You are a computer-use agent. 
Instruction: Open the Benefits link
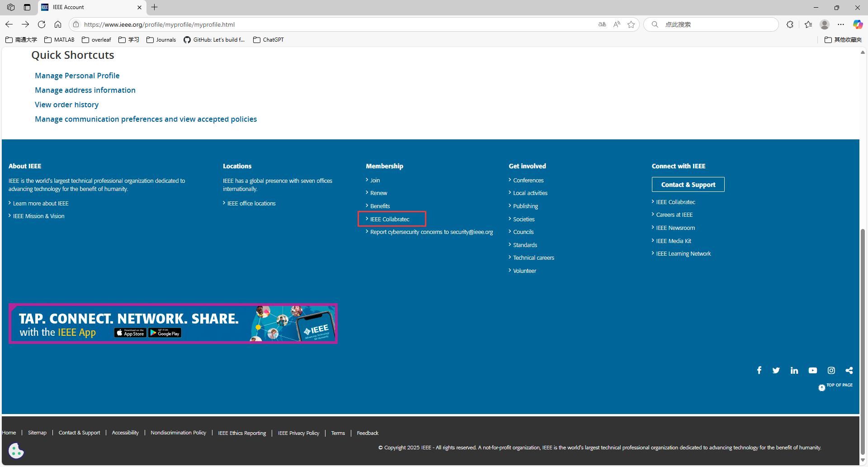point(380,206)
